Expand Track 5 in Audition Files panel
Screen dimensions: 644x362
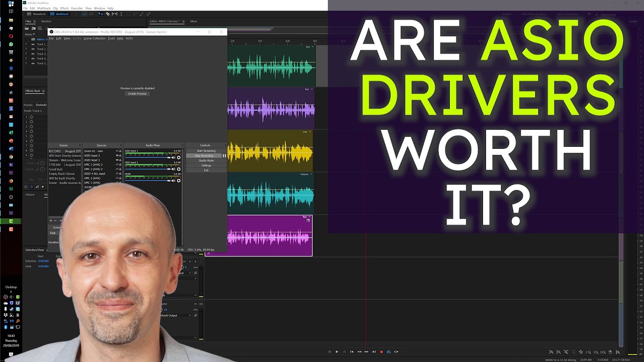tap(26, 63)
